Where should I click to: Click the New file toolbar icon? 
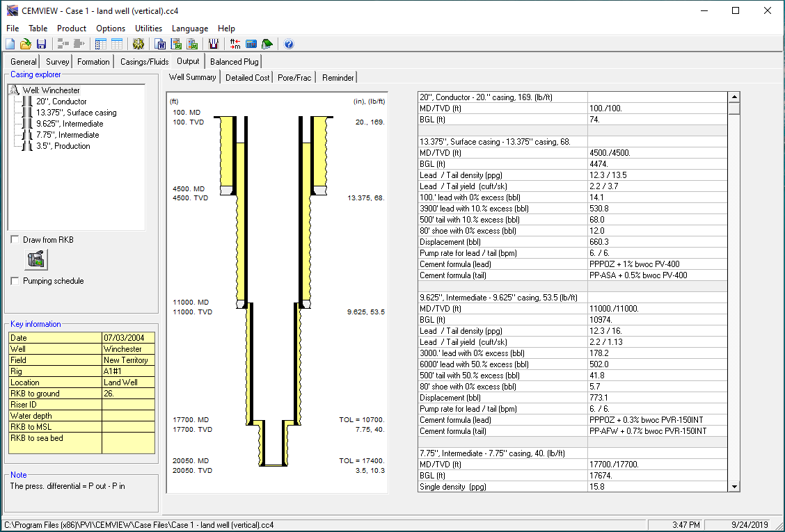click(10, 44)
